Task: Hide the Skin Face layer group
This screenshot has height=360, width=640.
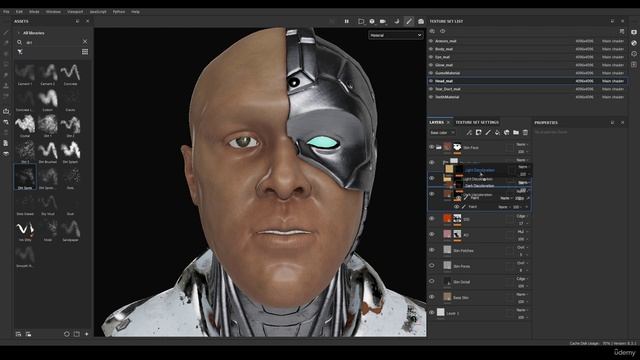Action: [x=431, y=147]
